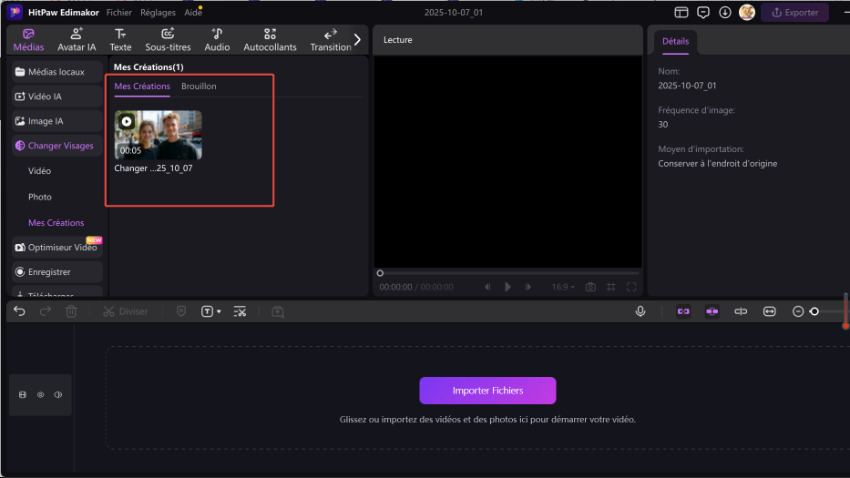This screenshot has height=478, width=850.
Task: Open the layout switcher icon in title bar
Action: [x=682, y=13]
